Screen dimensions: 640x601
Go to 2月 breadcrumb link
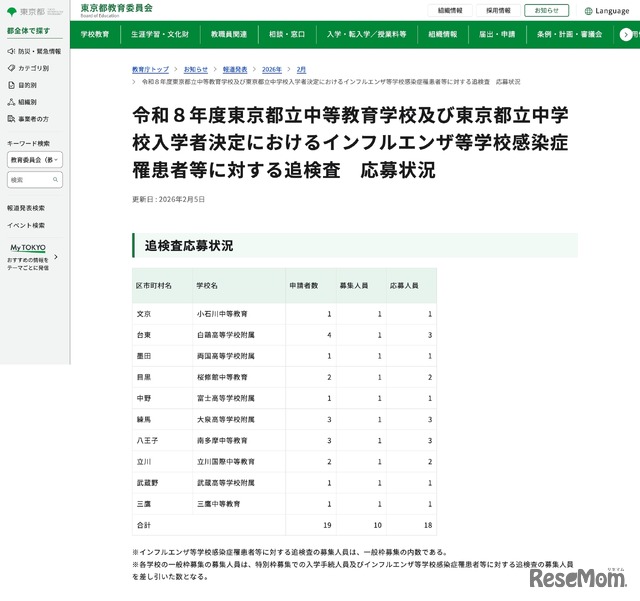click(x=301, y=69)
